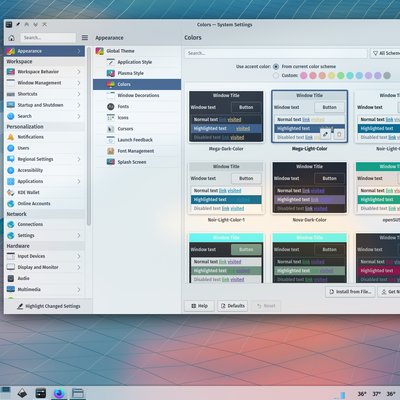Expand Window Management category
This screenshot has width=400, height=400.
tap(79, 83)
